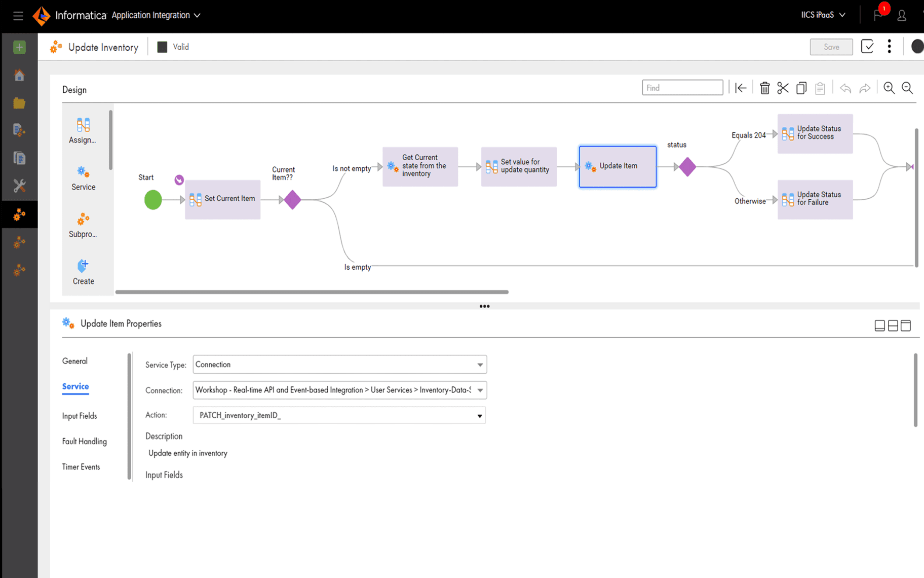The image size is (924, 578).
Task: Toggle the full-width properties panel layout
Action: 880,325
